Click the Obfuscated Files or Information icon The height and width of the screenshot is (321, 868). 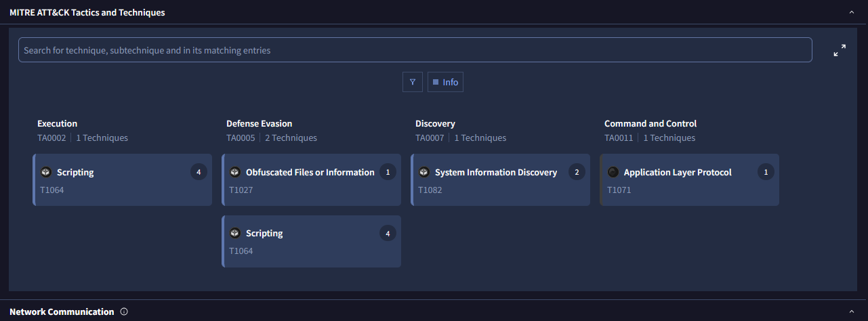pyautogui.click(x=235, y=172)
